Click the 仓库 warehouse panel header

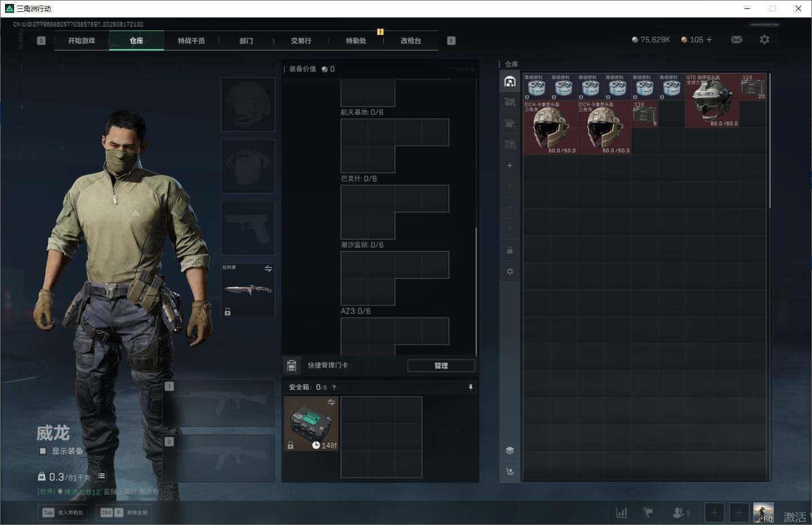[x=512, y=64]
